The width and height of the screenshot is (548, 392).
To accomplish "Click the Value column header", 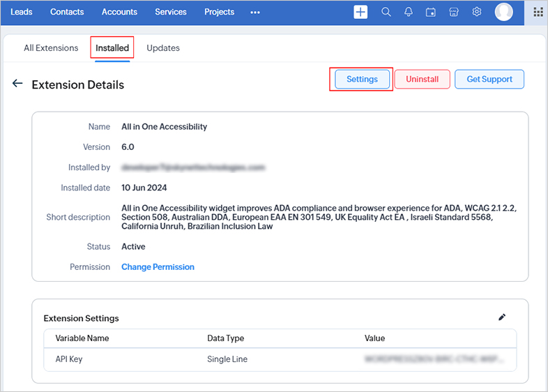I will (x=374, y=338).
